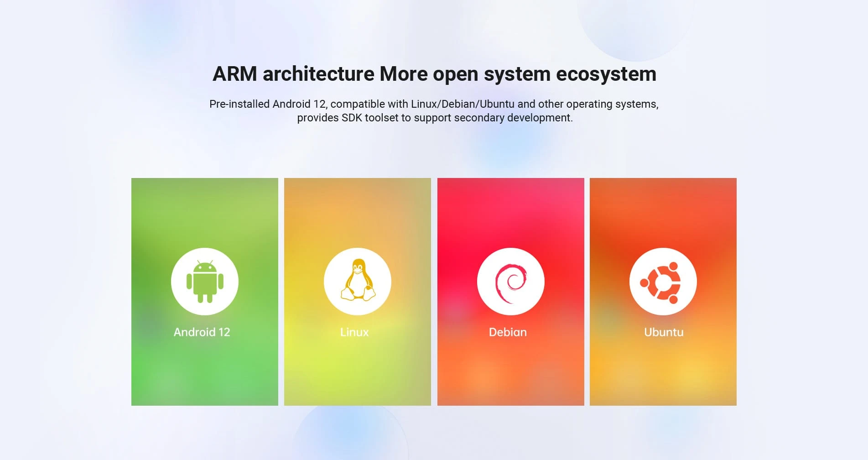Click the line "provides SDK toolset to support secondary development."
This screenshot has height=460, width=868.
coord(435,118)
